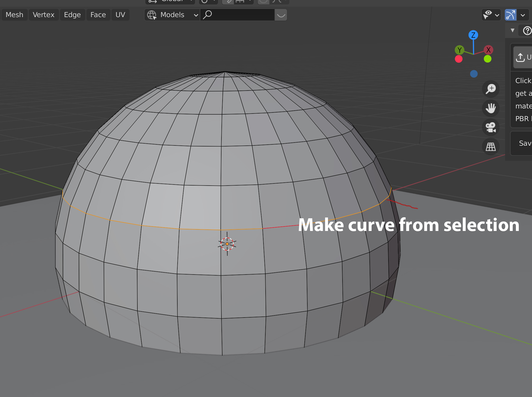The height and width of the screenshot is (397, 532).
Task: Toggle the show gizmo button
Action: point(510,15)
